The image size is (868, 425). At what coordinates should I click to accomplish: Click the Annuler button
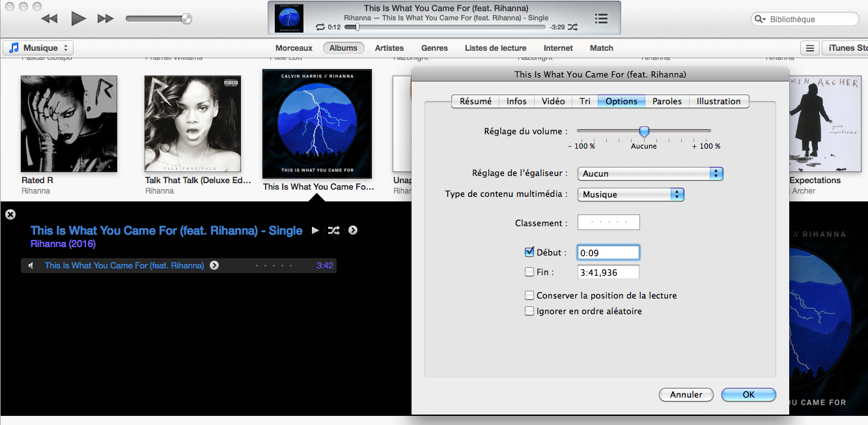pyautogui.click(x=686, y=394)
